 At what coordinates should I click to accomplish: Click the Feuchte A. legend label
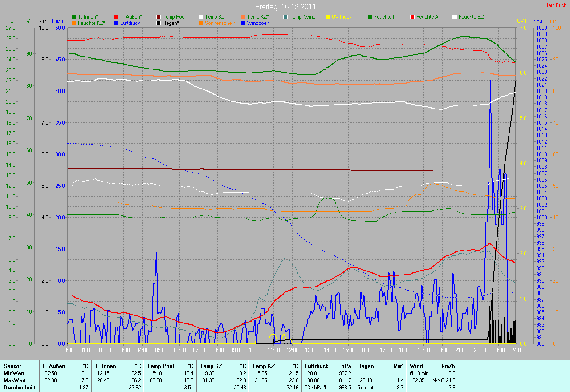tap(429, 17)
